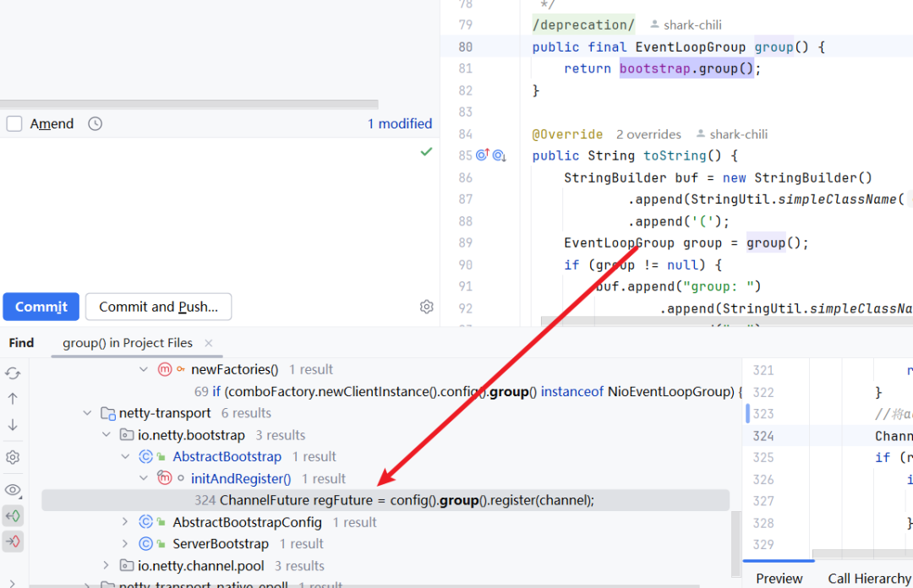Click AbstractBootstrapConfig class icon
Viewport: 913px width, 588px height.
click(145, 522)
